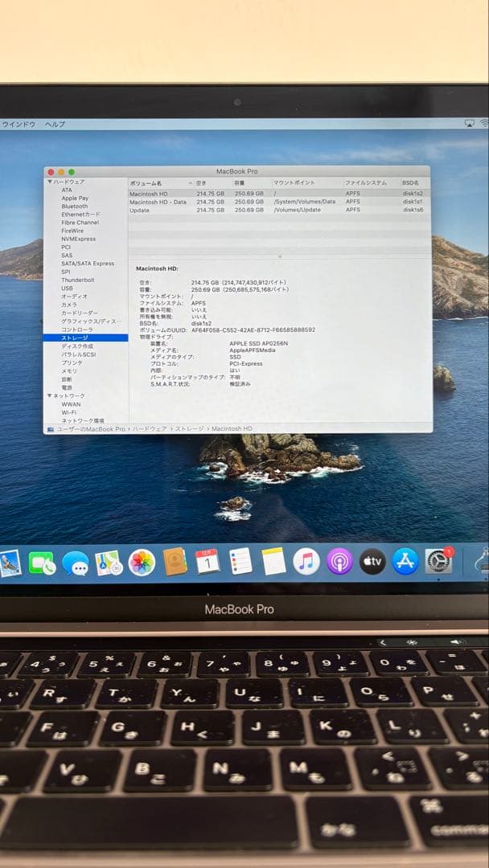
Task: Select Wi-Fi in the sidebar list
Action: pyautogui.click(x=68, y=412)
